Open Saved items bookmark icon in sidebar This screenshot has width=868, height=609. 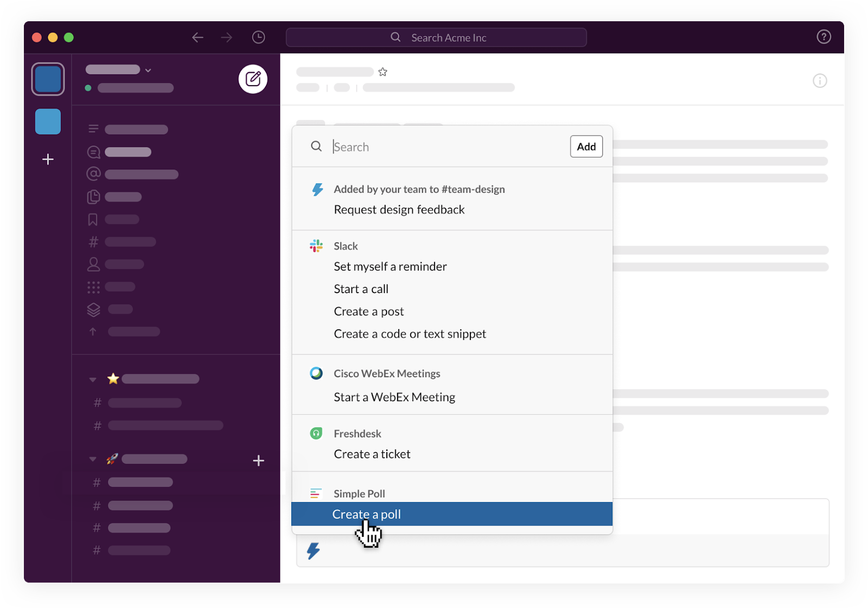(93, 219)
